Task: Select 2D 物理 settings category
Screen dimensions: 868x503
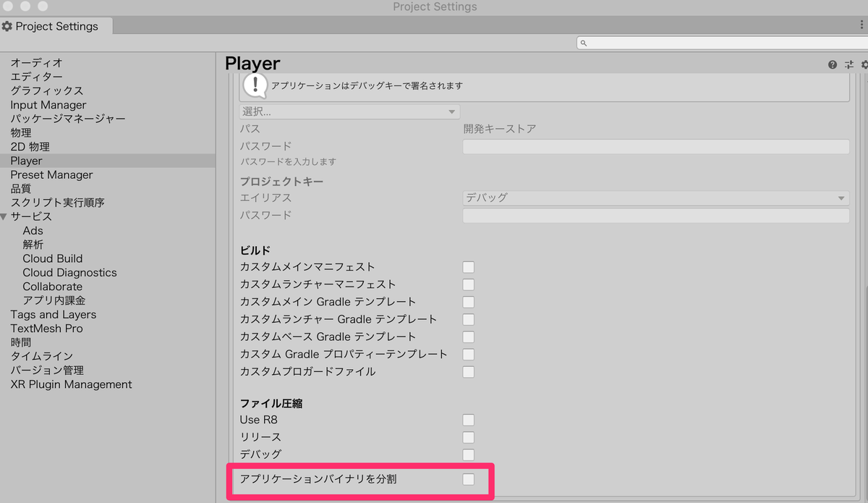Action: coord(30,147)
